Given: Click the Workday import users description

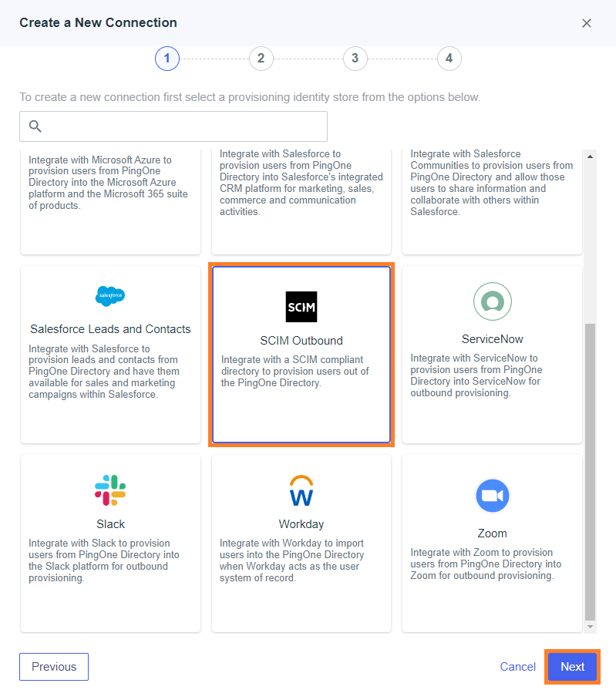Looking at the screenshot, I should [292, 560].
